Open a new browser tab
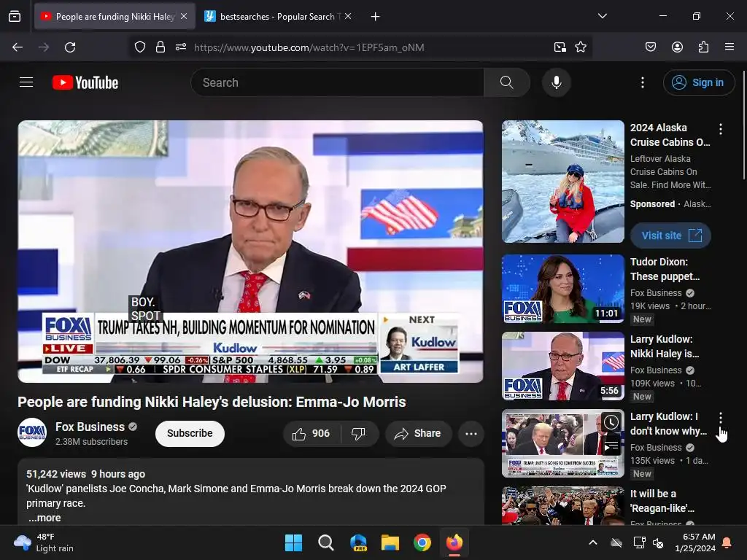The height and width of the screenshot is (560, 747). (376, 16)
